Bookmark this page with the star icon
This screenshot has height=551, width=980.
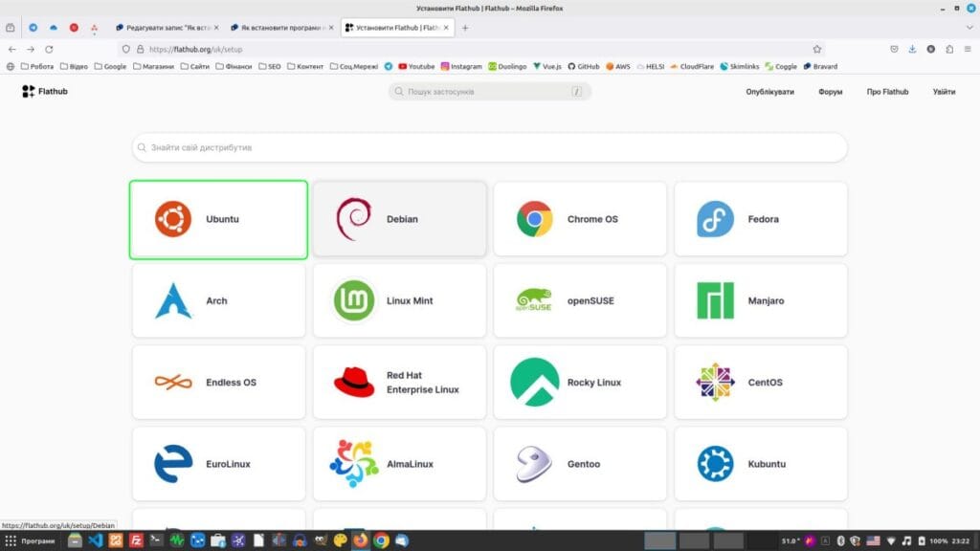click(816, 49)
